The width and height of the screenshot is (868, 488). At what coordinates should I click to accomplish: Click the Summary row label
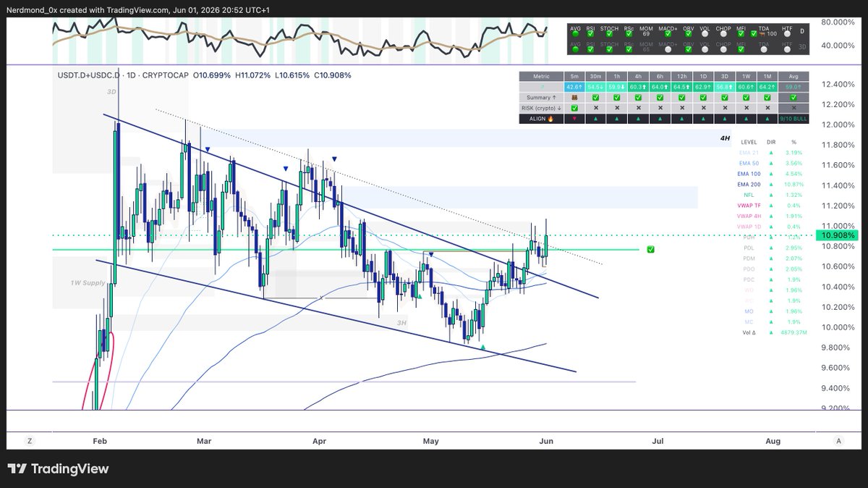pos(542,98)
